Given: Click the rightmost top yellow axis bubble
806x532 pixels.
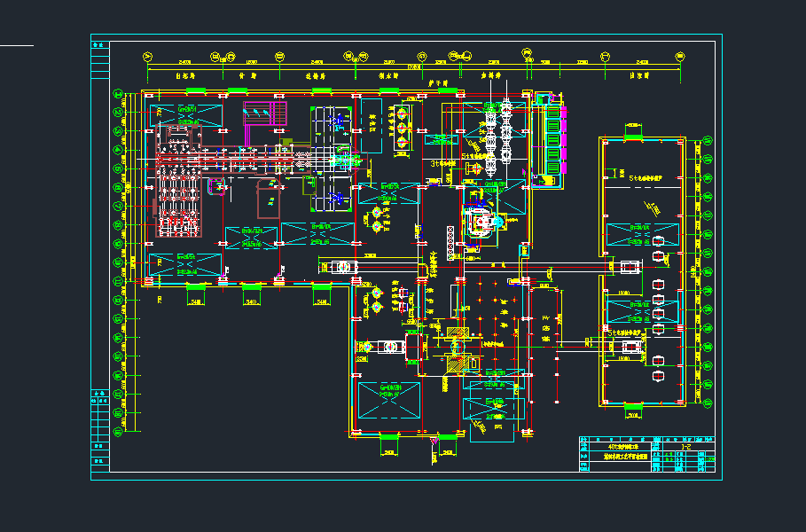Looking at the screenshot, I should tap(680, 57).
